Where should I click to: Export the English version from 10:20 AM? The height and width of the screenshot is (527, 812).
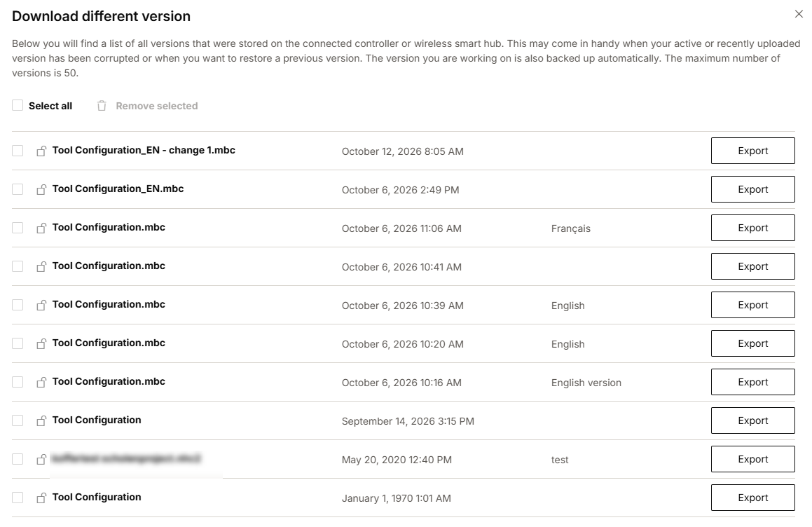click(x=752, y=343)
